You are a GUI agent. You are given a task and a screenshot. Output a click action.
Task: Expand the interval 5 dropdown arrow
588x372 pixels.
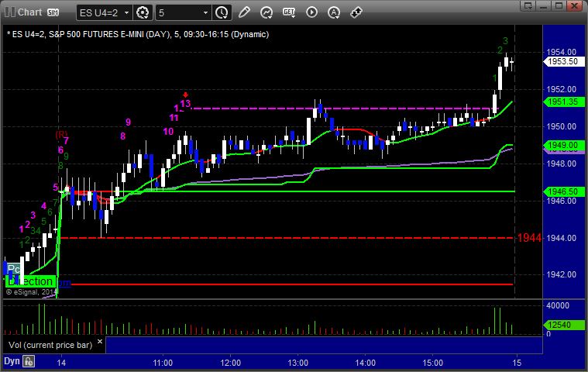click(205, 12)
